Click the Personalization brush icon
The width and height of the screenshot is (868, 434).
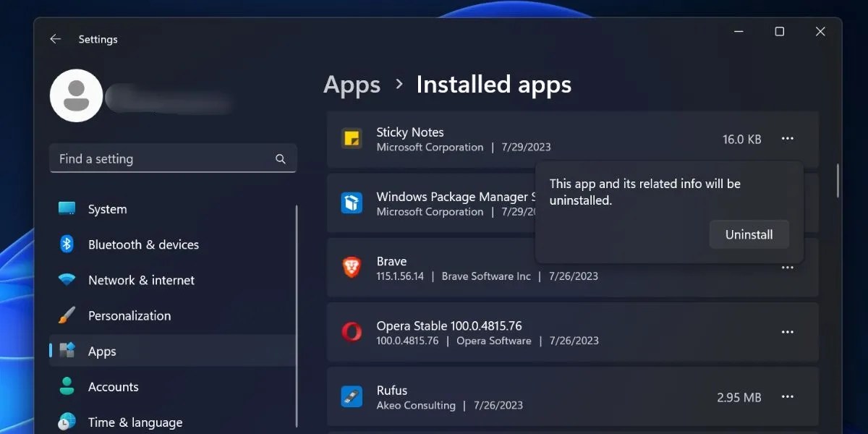[x=67, y=315]
